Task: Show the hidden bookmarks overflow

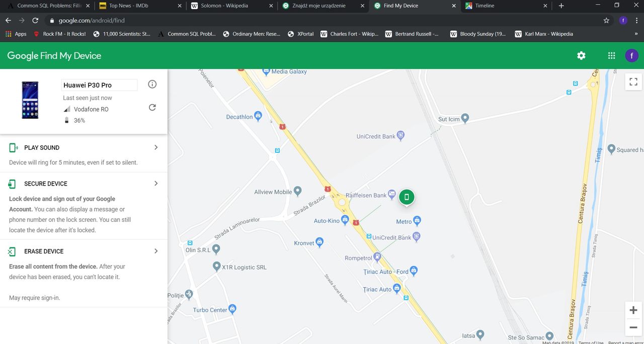Action: tap(636, 34)
